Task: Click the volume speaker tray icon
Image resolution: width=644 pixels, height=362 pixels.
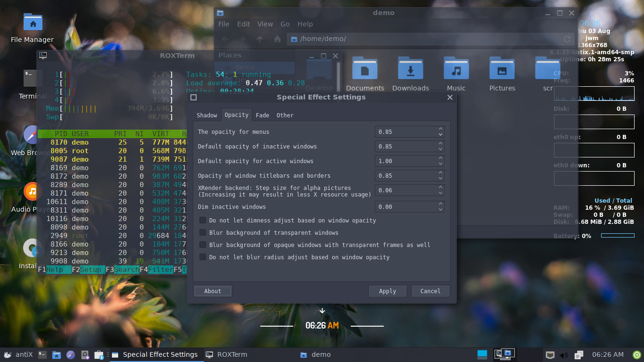Action: [x=564, y=354]
